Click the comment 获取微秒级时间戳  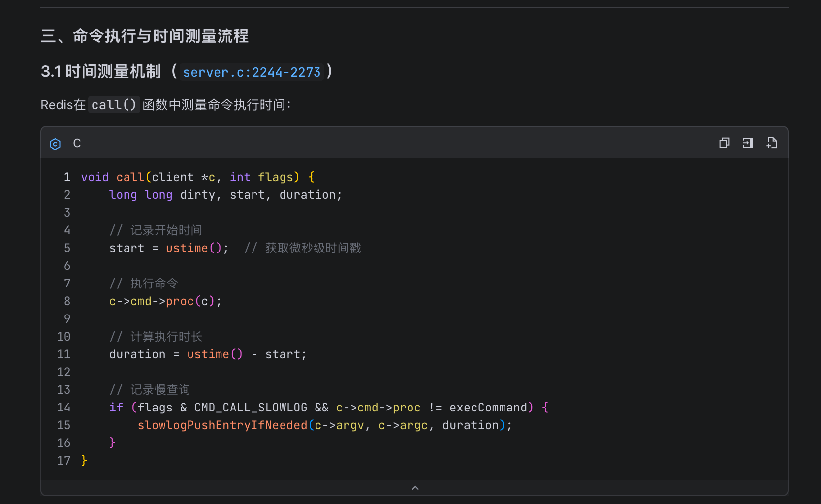(x=313, y=248)
